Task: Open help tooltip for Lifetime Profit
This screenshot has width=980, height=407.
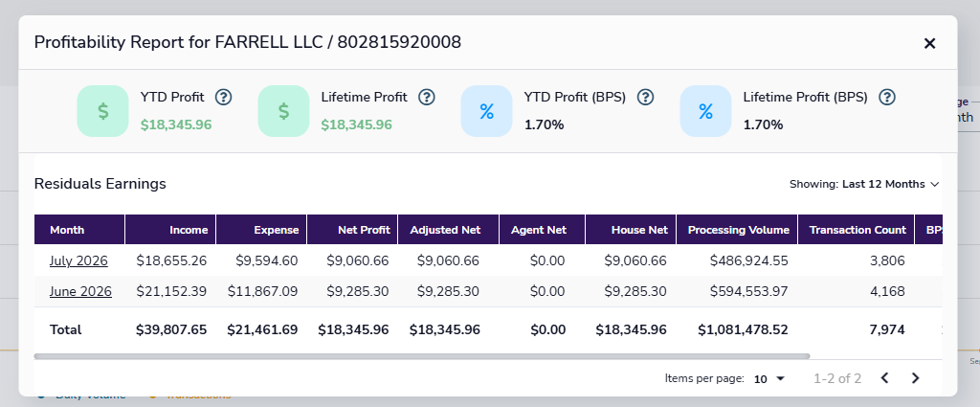Action: (x=426, y=98)
